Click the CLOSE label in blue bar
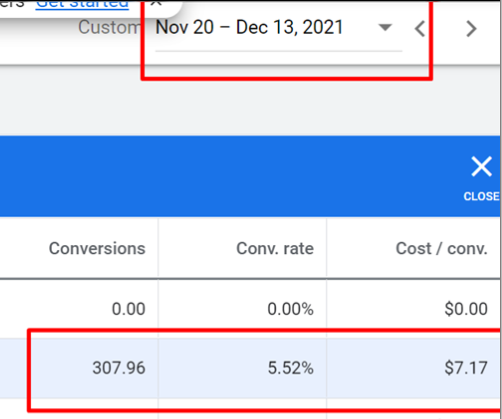Image resolution: width=502 pixels, height=419 pixels. click(x=481, y=196)
